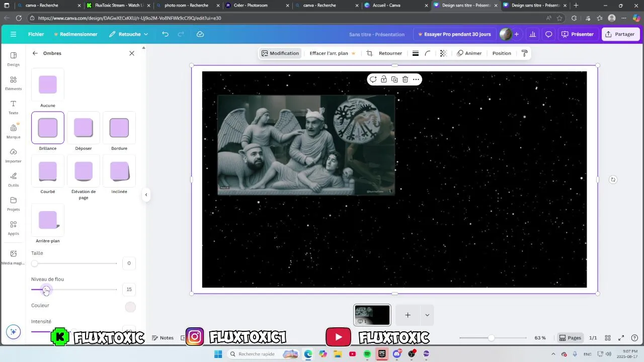The width and height of the screenshot is (644, 362).
Task: Open analytics bar chart icon
Action: (x=532, y=34)
